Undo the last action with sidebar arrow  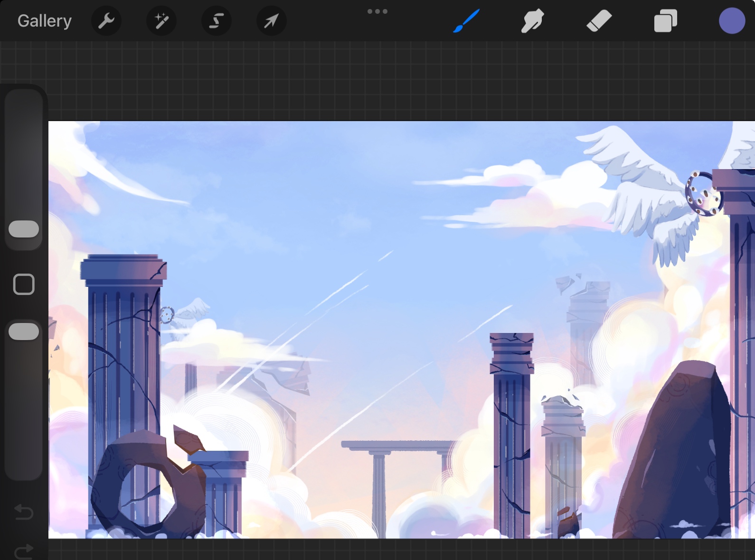point(24,513)
